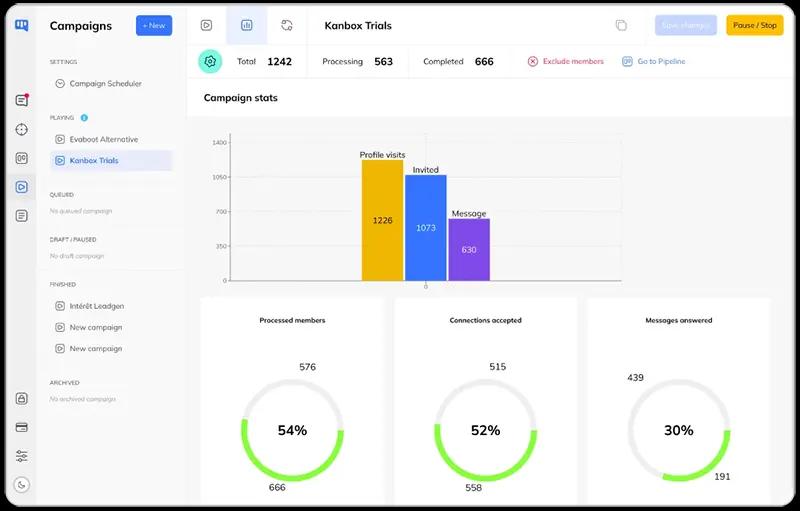Open the billing card icon in sidebar
The image size is (800, 511).
click(x=21, y=427)
